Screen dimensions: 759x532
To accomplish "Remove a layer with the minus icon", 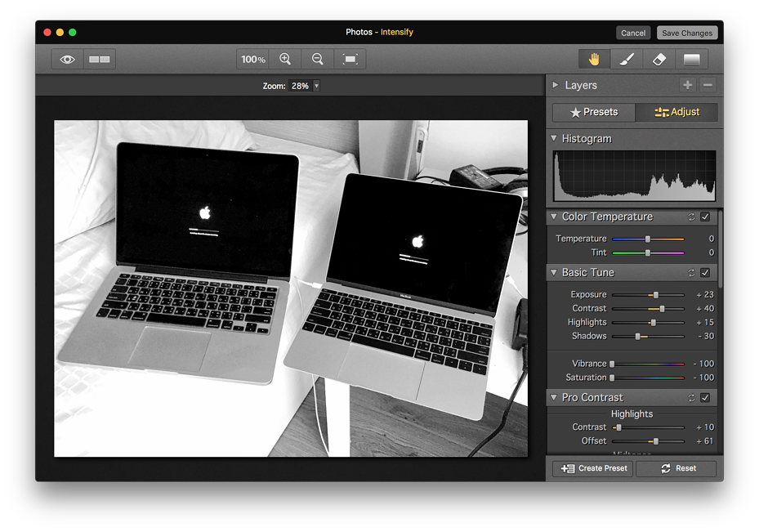I will [x=708, y=85].
